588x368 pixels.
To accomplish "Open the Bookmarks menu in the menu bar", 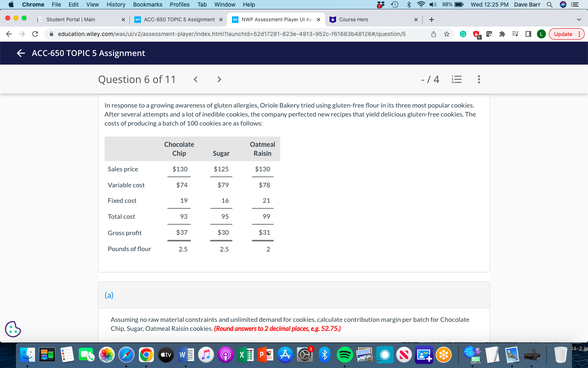I will click(147, 4).
